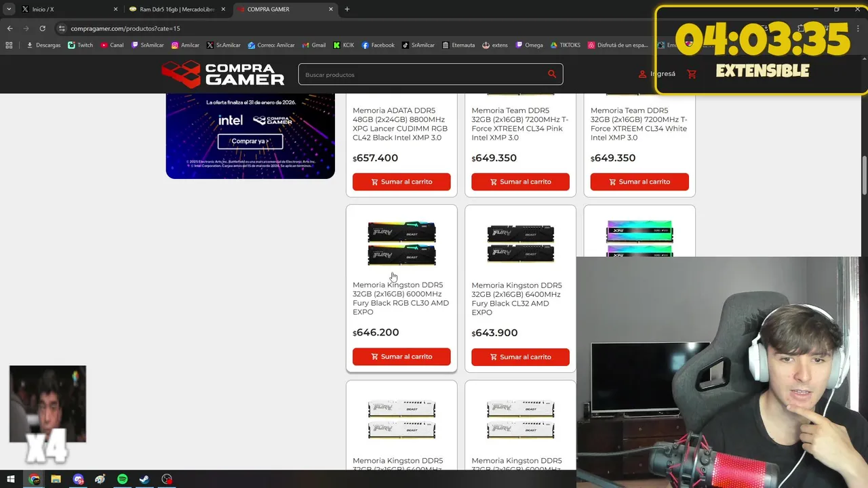Open Team T-Force XTREEM Pink product title
The width and height of the screenshot is (868, 488).
pos(520,124)
